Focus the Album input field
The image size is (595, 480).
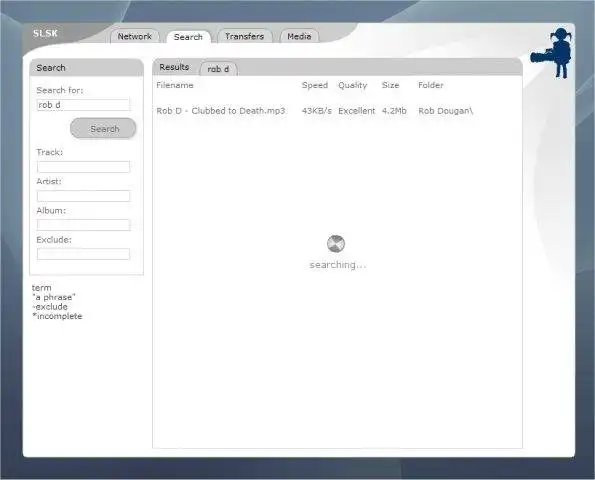83,225
